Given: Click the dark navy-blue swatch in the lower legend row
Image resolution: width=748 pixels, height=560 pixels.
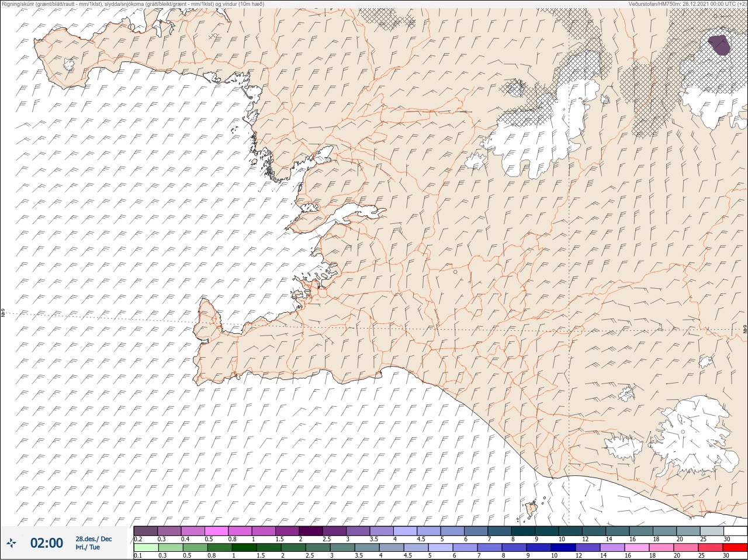Looking at the screenshot, I should click(563, 548).
